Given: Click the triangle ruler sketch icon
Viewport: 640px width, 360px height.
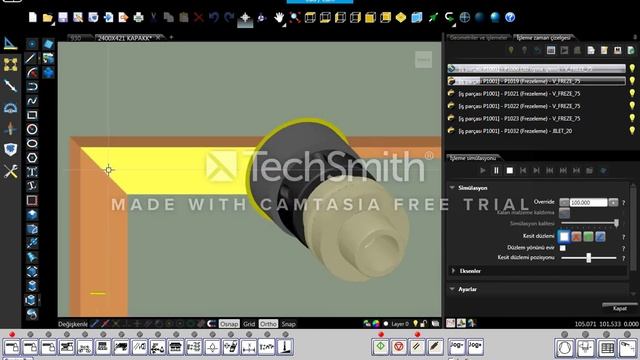Looking at the screenshot, I should 10,43.
